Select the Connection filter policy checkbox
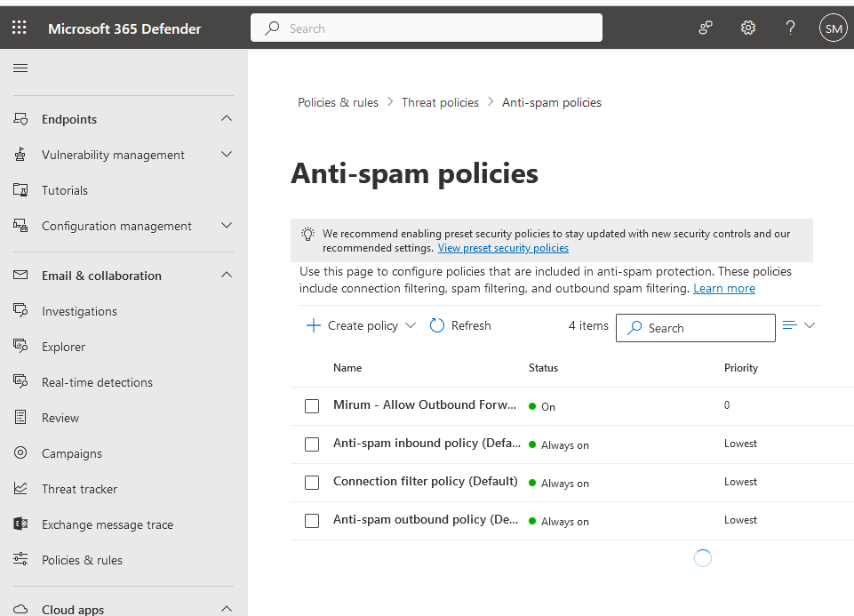Screen dimensions: 854x616 pos(312,483)
